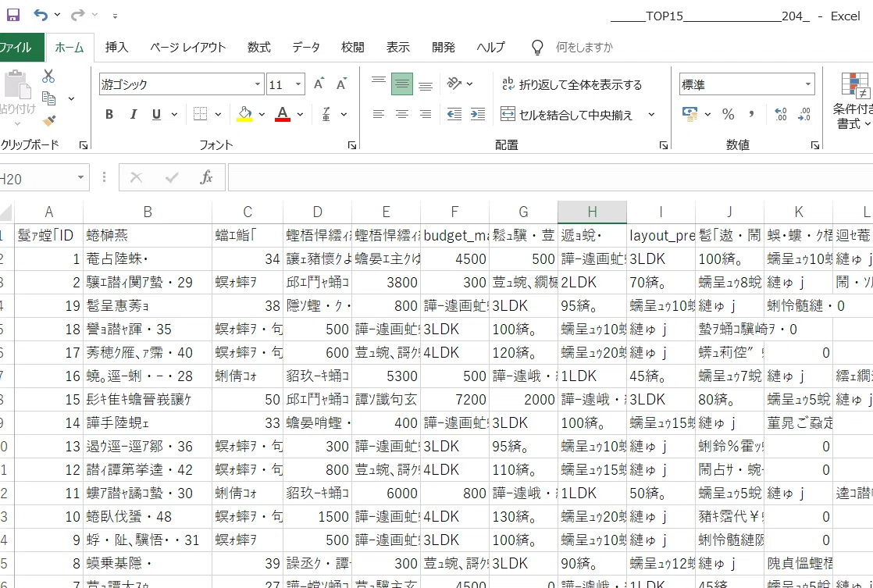Open the クリップボード dialog launcher
This screenshot has width=873, height=588.
(84, 145)
